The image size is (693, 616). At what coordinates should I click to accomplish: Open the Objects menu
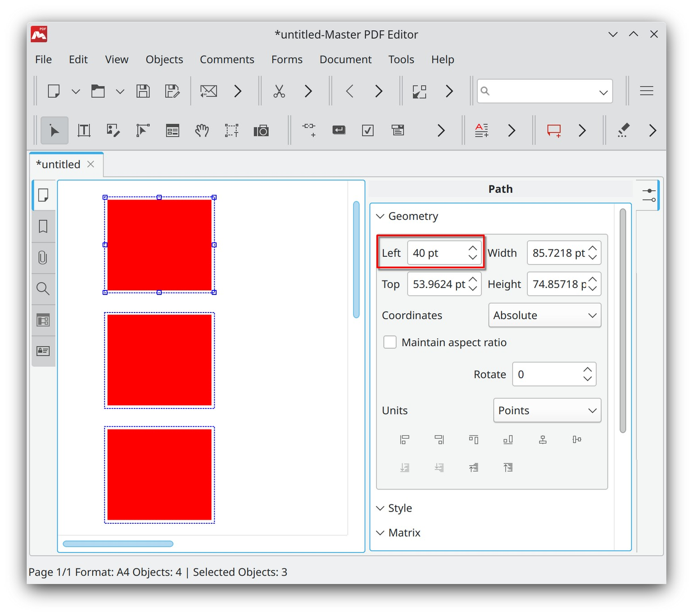(x=164, y=59)
